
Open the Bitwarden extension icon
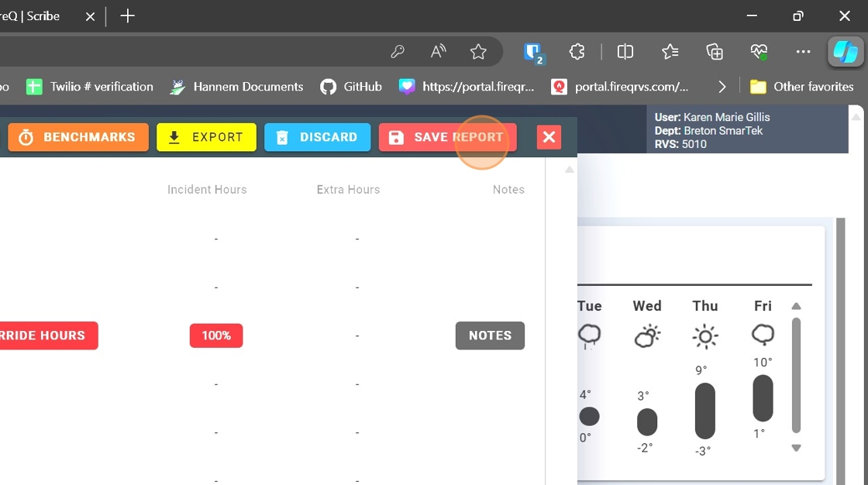534,52
